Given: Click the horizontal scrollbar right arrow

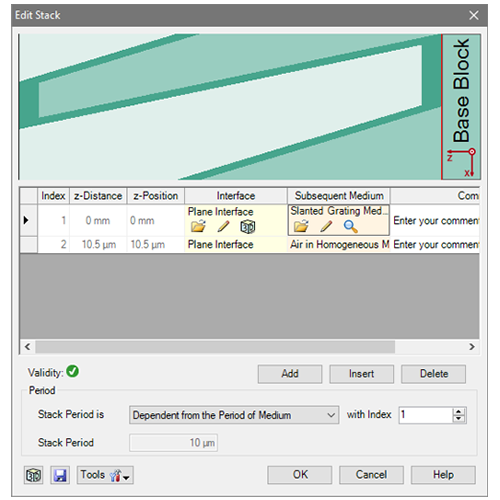Looking at the screenshot, I should 472,347.
